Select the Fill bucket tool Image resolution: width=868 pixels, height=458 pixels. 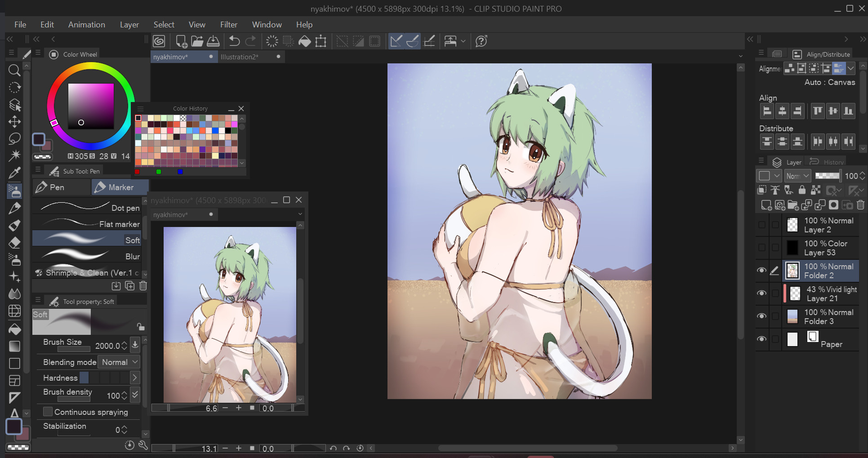point(14,329)
